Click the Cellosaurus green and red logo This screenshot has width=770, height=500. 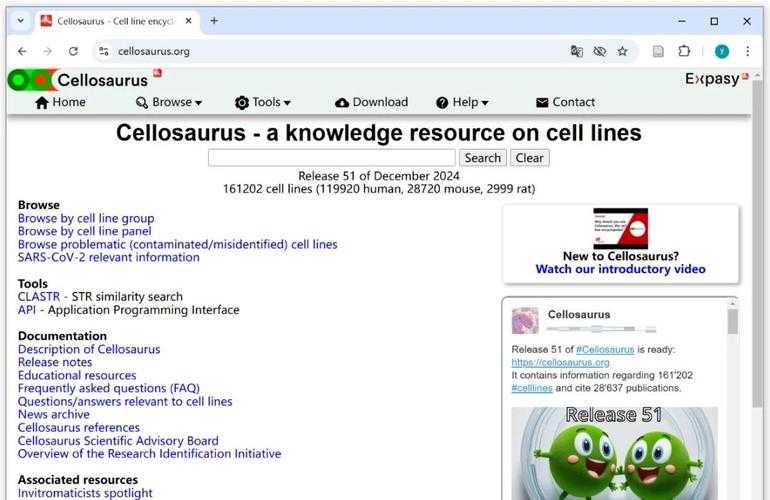(32, 80)
